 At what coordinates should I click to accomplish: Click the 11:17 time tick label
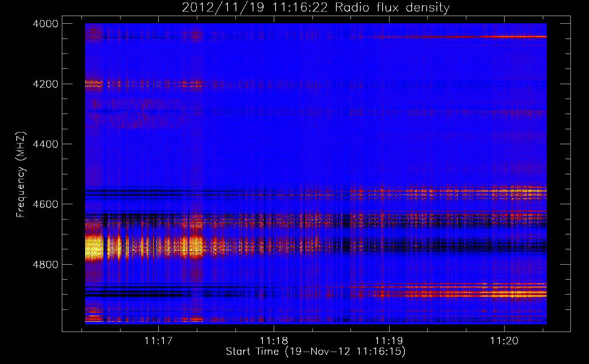click(158, 341)
